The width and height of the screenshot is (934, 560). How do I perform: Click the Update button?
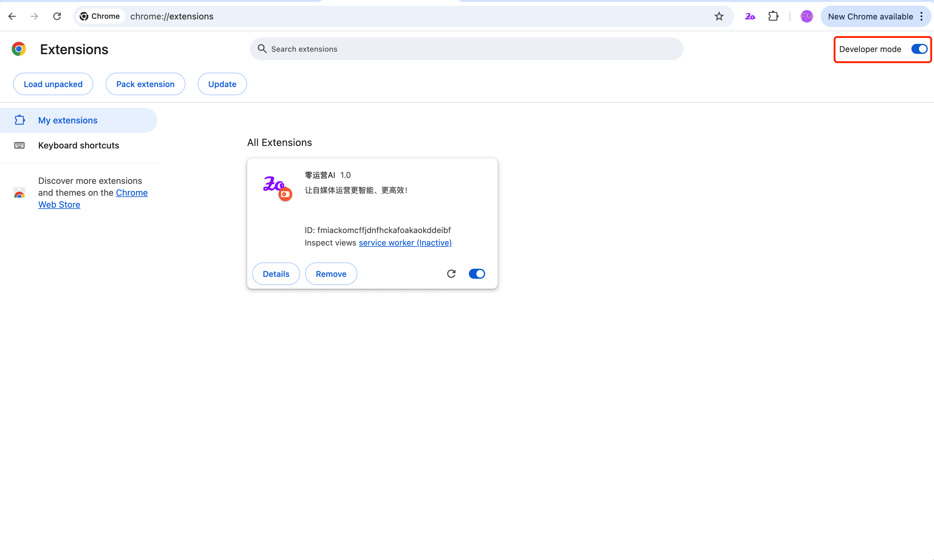[222, 84]
